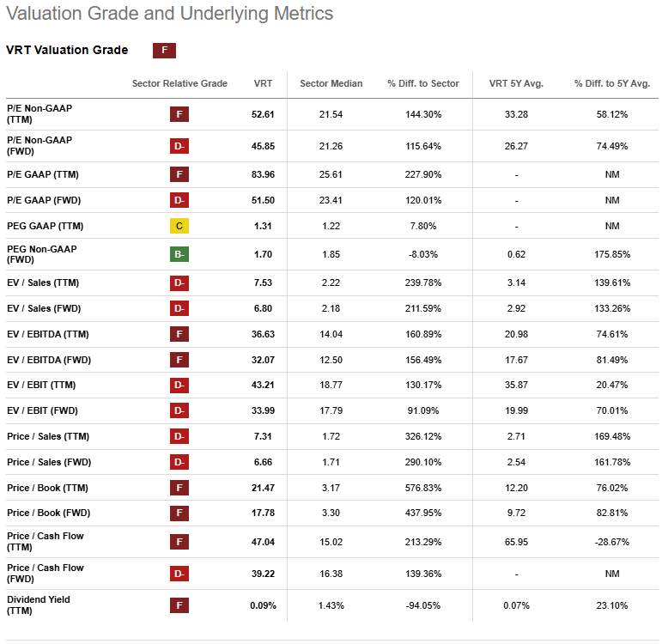Click the green B- grade badge for PEG Non-GAAP (FWD)
Image resolution: width=668 pixels, height=644 pixels.
pyautogui.click(x=179, y=254)
